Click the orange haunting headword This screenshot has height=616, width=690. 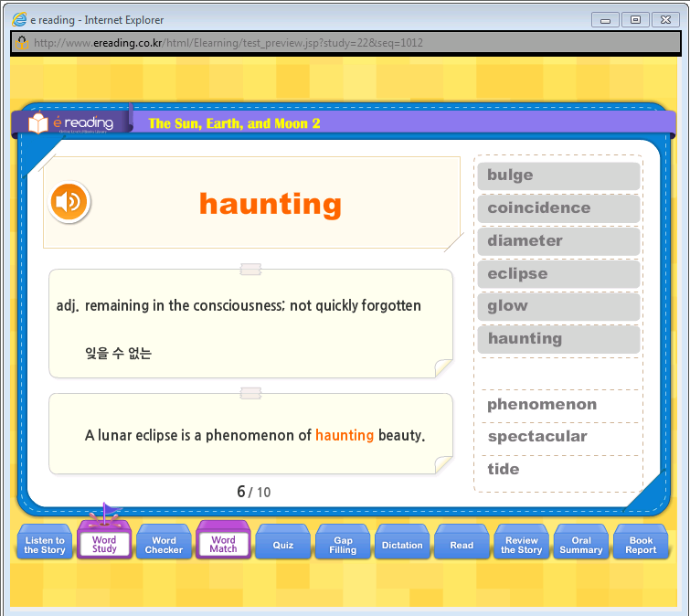tap(271, 205)
